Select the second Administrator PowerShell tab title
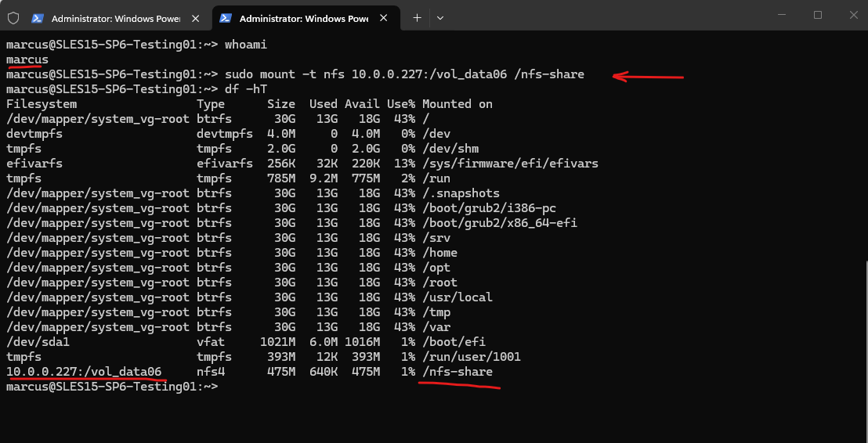868x443 pixels. (302, 18)
